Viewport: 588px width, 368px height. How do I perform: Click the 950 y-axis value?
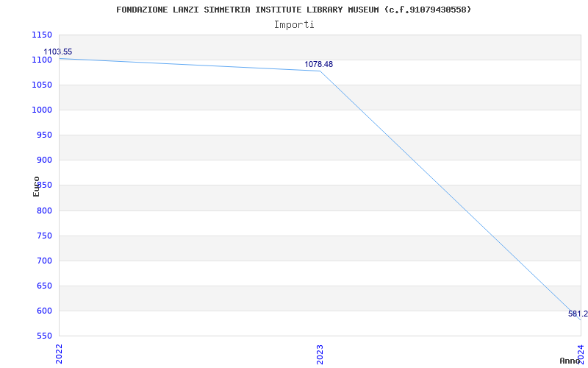(x=44, y=135)
